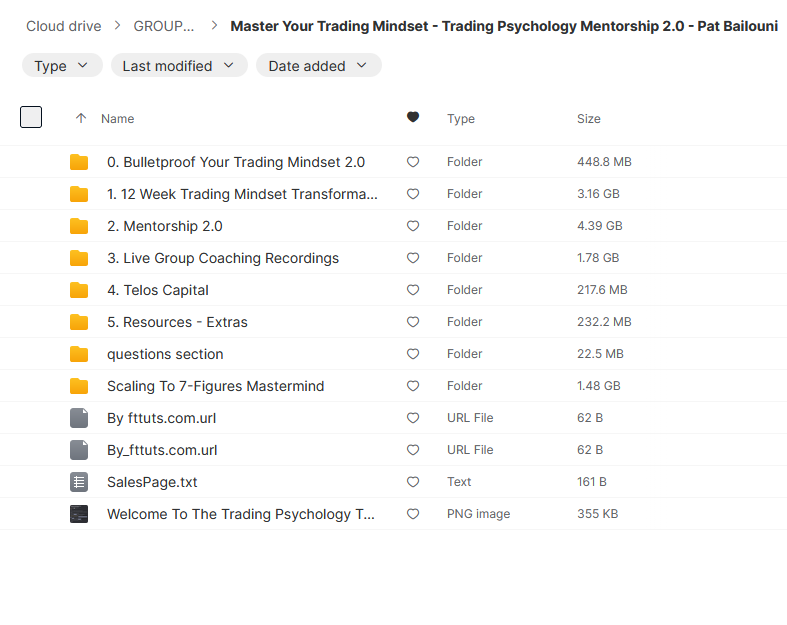The width and height of the screenshot is (787, 625).
Task: Go to Cloud drive in breadcrumb
Action: 63,26
